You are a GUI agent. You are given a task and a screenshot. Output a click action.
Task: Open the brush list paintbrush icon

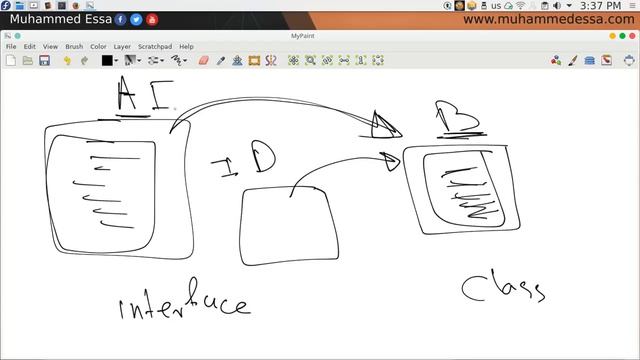tap(573, 61)
